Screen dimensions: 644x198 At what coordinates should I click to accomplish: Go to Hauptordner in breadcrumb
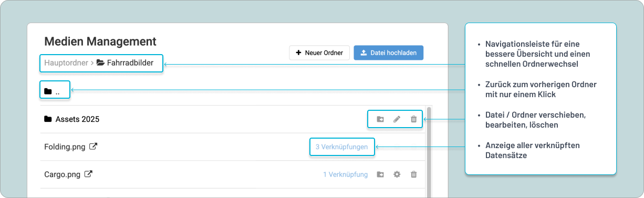pyautogui.click(x=66, y=63)
